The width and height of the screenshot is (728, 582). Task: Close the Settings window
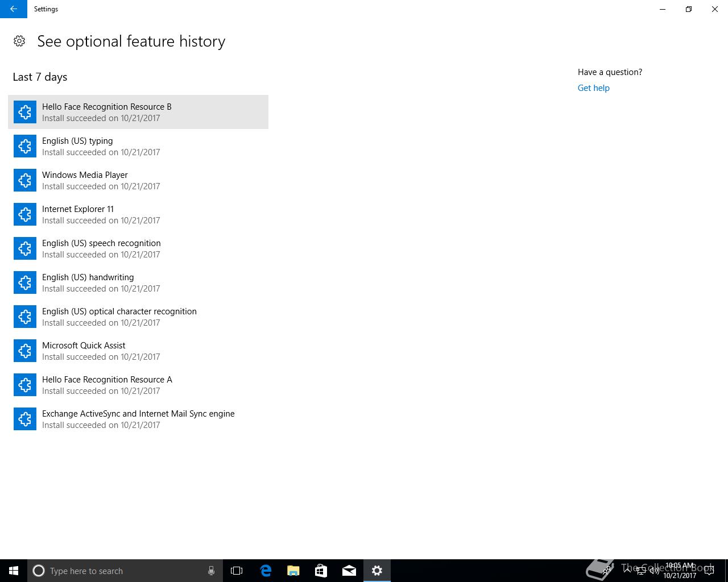(x=715, y=9)
